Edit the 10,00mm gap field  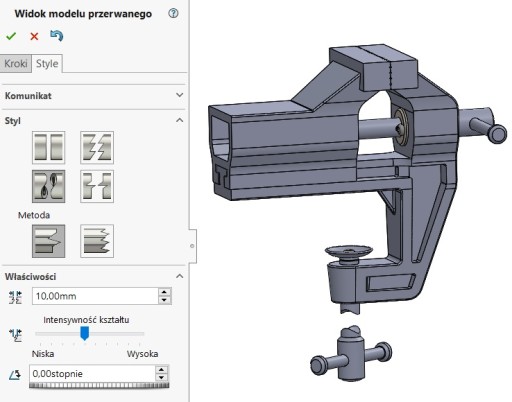point(95,296)
